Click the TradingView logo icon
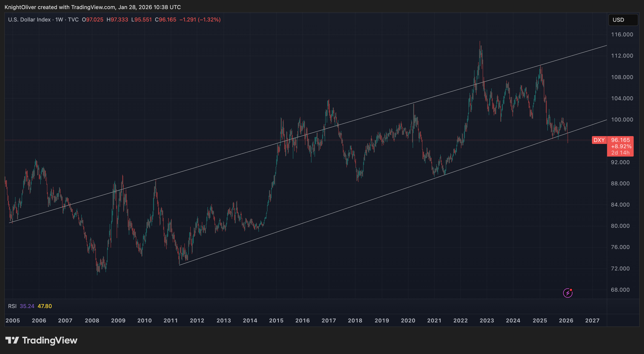The image size is (644, 354). tap(12, 340)
